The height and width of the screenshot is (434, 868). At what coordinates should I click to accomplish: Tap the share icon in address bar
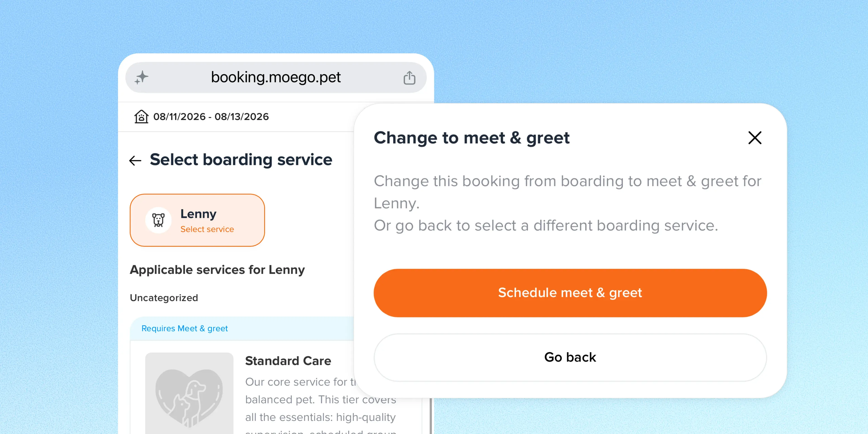(x=409, y=78)
